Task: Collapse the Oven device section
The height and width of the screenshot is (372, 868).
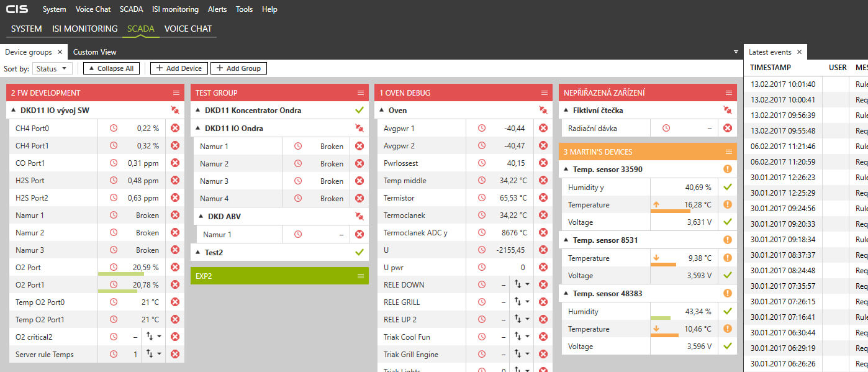Action: point(382,111)
